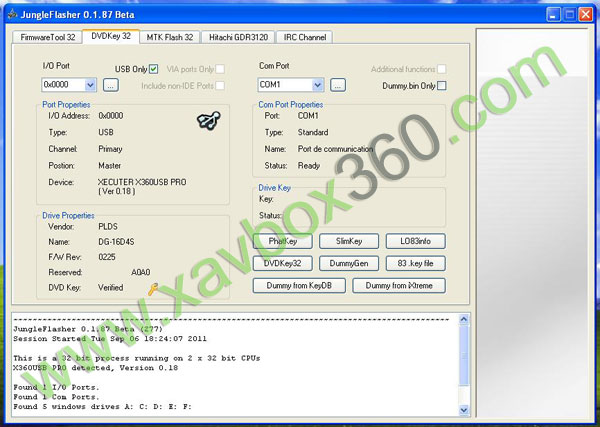Close the JungleFlasher window
This screenshot has height=427, width=600.
pyautogui.click(x=585, y=15)
